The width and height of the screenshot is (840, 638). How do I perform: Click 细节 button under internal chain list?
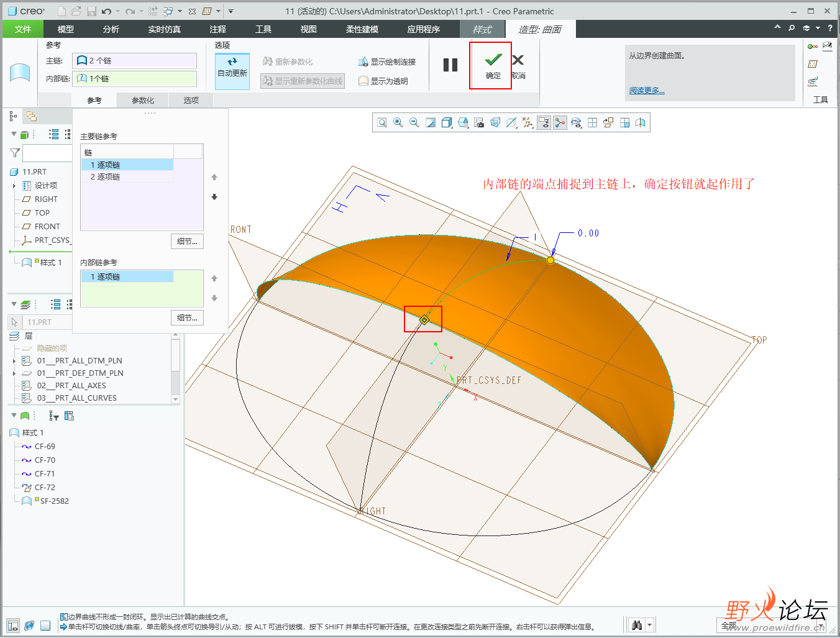187,317
